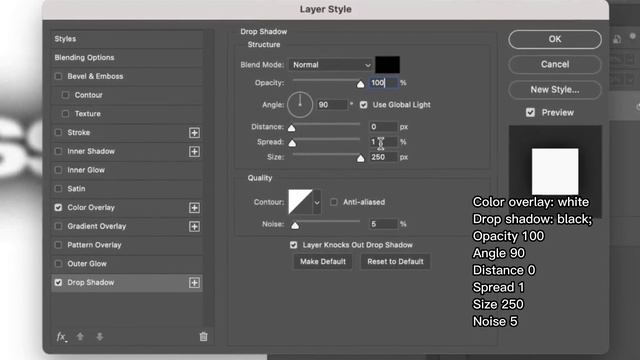Enable Satin checkbox
The width and height of the screenshot is (640, 360).
pos(58,189)
